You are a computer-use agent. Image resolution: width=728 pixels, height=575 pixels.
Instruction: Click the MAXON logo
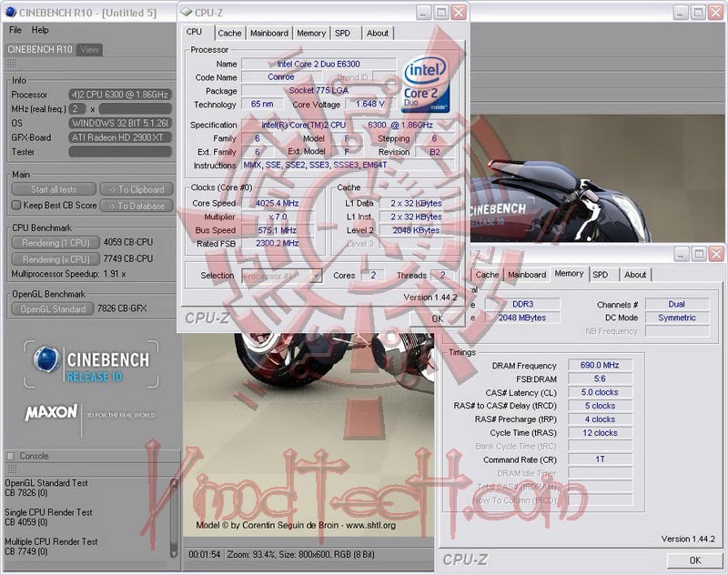coord(52,412)
